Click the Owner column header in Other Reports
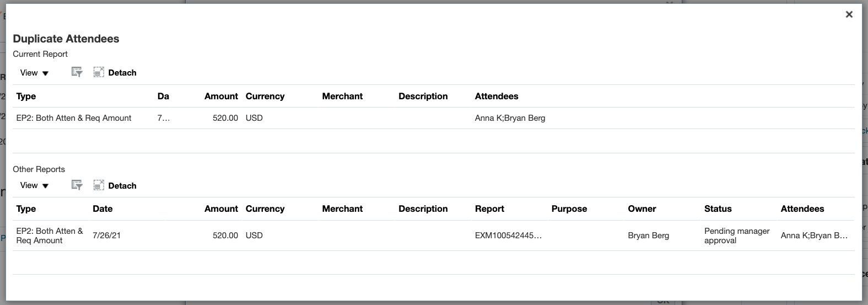Image resolution: width=868 pixels, height=305 pixels. click(641, 208)
